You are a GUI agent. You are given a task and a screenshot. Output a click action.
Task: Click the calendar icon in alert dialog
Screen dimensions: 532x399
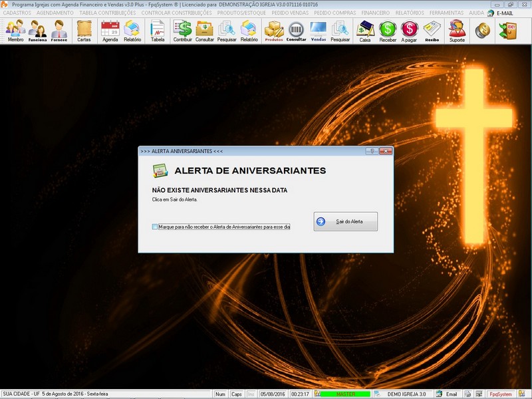pyautogui.click(x=160, y=171)
